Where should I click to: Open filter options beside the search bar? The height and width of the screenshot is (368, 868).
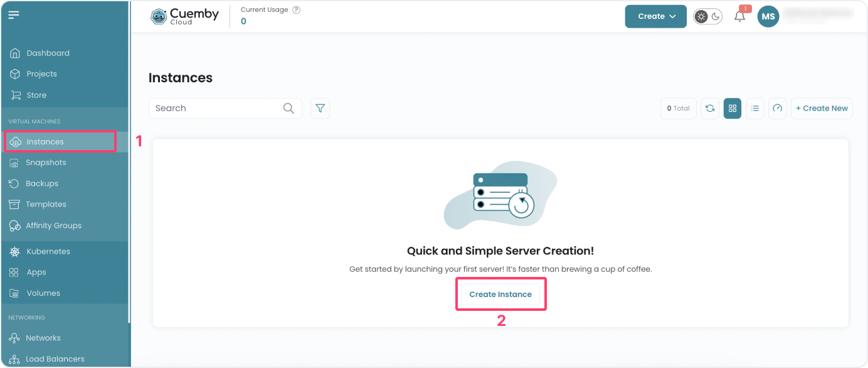320,108
